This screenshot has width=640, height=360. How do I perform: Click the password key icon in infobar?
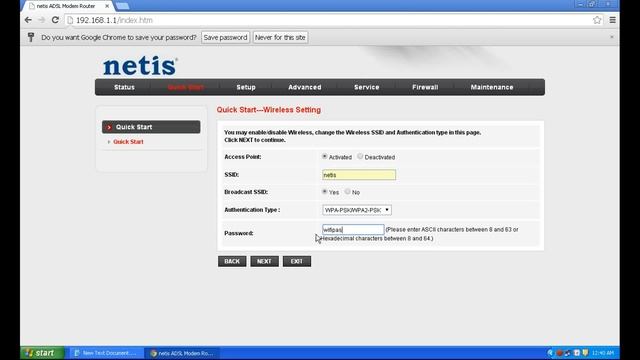(x=31, y=37)
